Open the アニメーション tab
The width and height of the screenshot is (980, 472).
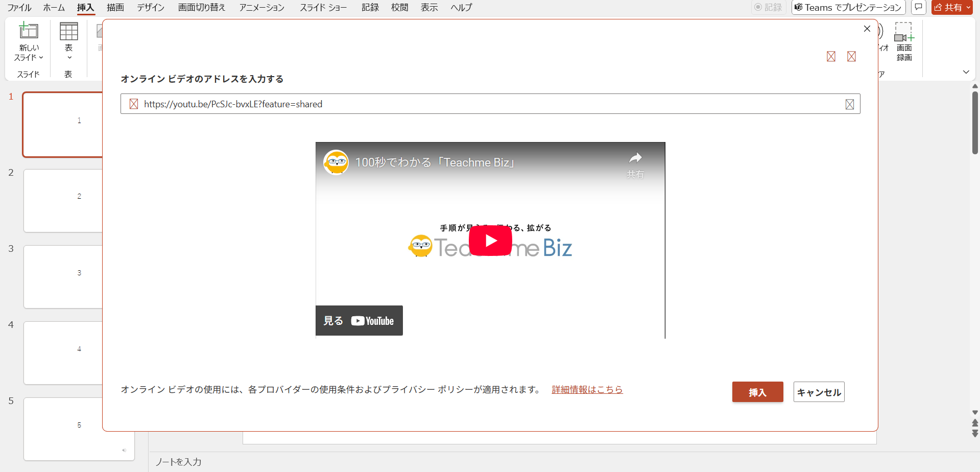[x=262, y=8]
